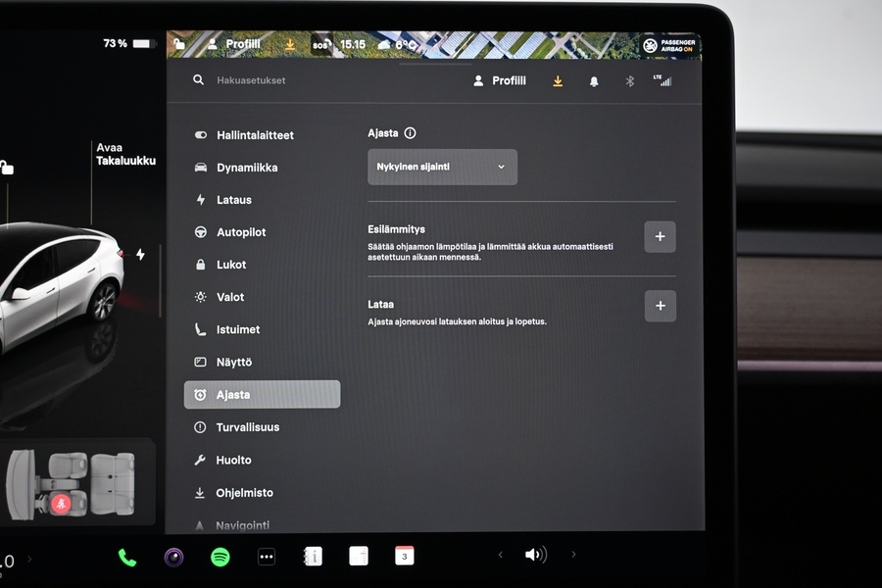Tap Avaa Takaluukku to open trunk
Viewport: 882px width, 588px height.
click(x=124, y=154)
